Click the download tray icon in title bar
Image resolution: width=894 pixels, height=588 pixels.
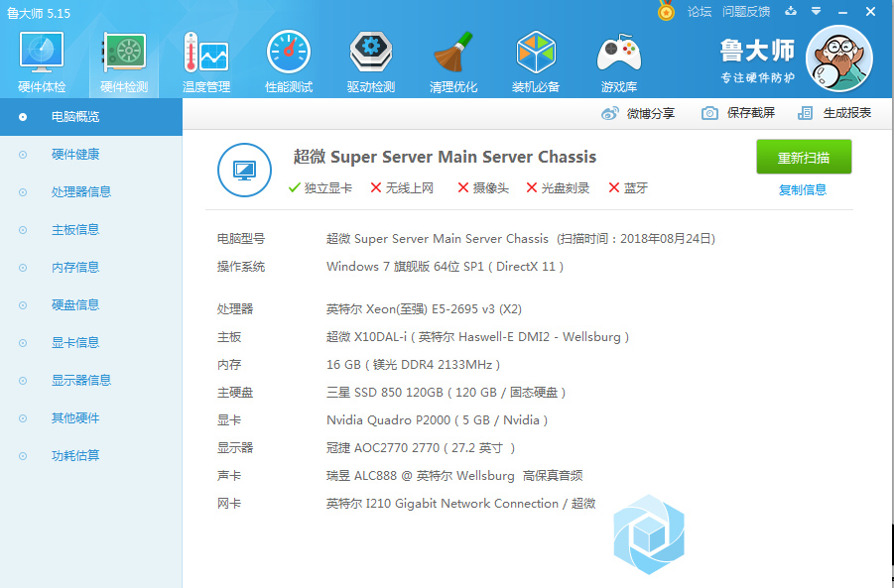[x=790, y=11]
